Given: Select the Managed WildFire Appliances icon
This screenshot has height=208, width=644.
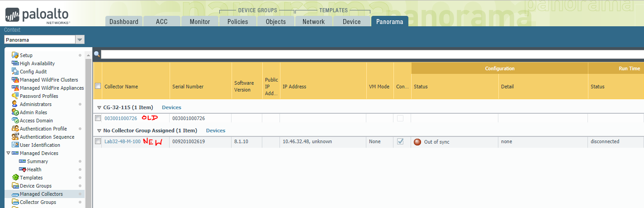Looking at the screenshot, I should (15, 88).
